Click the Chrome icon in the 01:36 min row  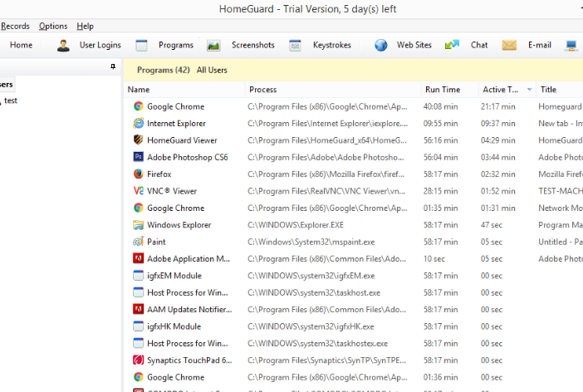(139, 377)
